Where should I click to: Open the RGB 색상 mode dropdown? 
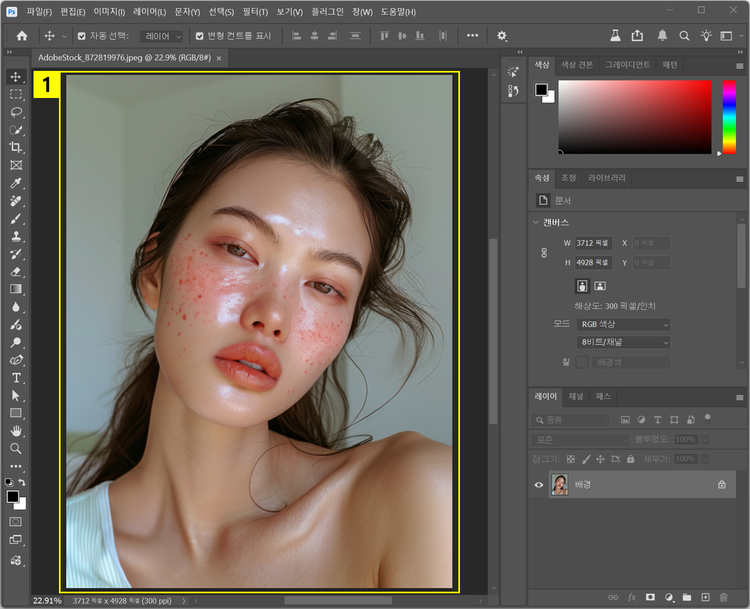click(624, 324)
